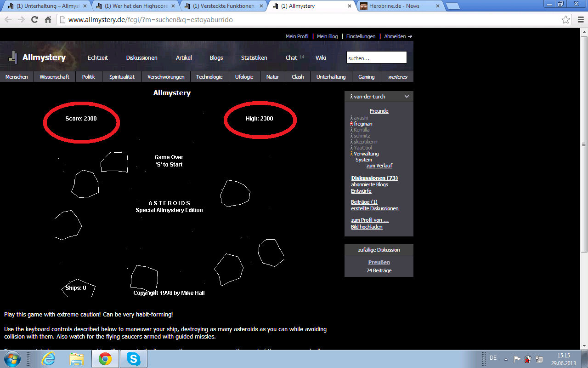Open Skype from the taskbar

point(134,359)
